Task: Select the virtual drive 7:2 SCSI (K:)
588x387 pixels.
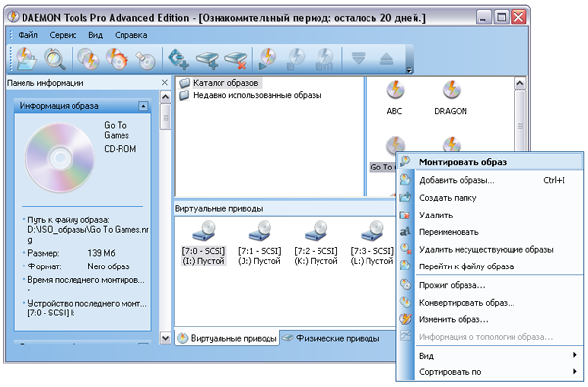Action: click(316, 243)
